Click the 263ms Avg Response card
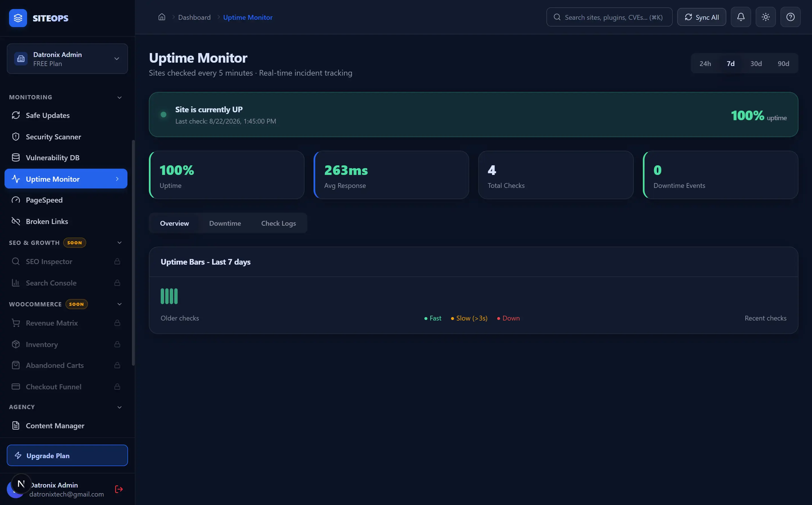 [x=391, y=175]
